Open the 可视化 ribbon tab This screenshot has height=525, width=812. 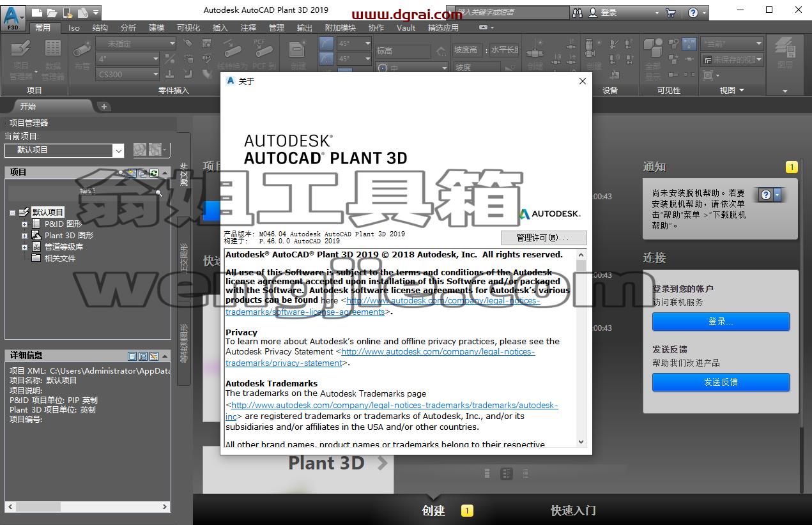coord(188,27)
